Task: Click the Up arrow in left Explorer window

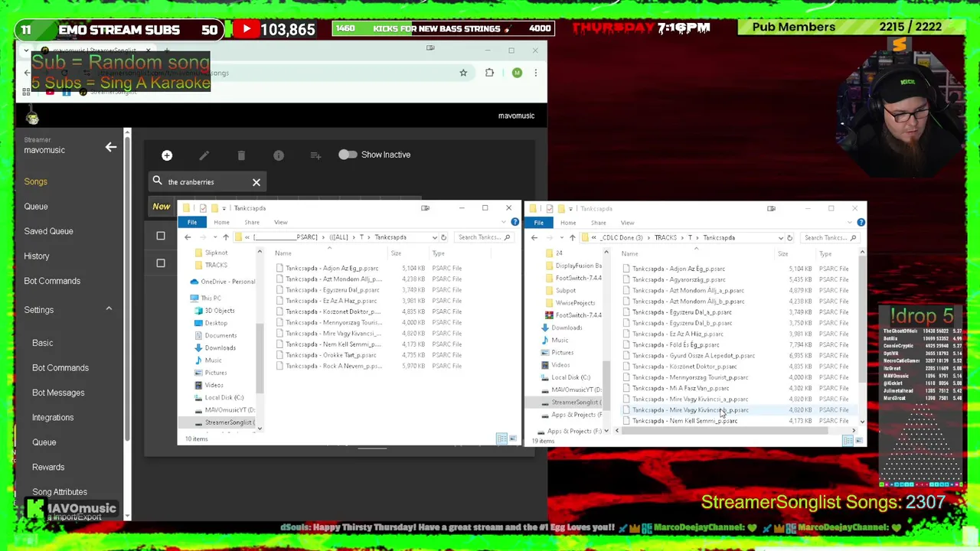Action: [225, 237]
